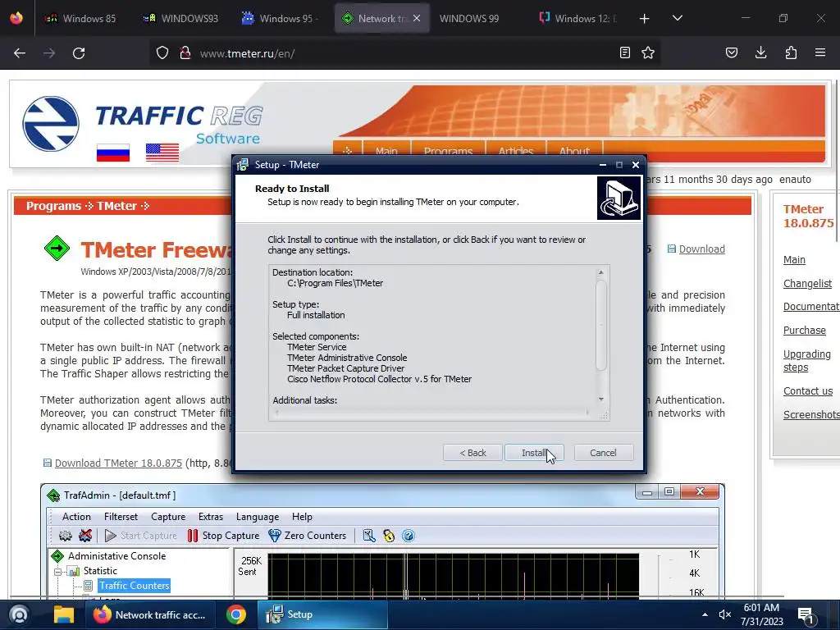Close the Network traffic tab
Image resolution: width=840 pixels, height=630 pixels.
pyautogui.click(x=417, y=18)
